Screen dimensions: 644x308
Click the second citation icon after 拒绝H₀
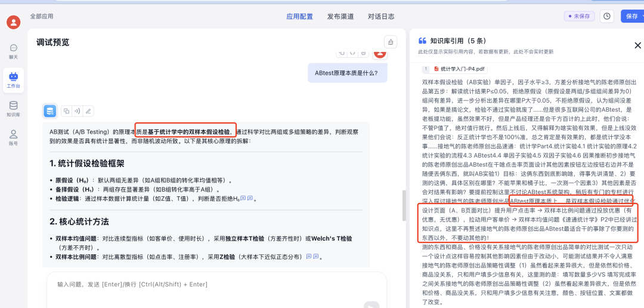[x=250, y=198]
